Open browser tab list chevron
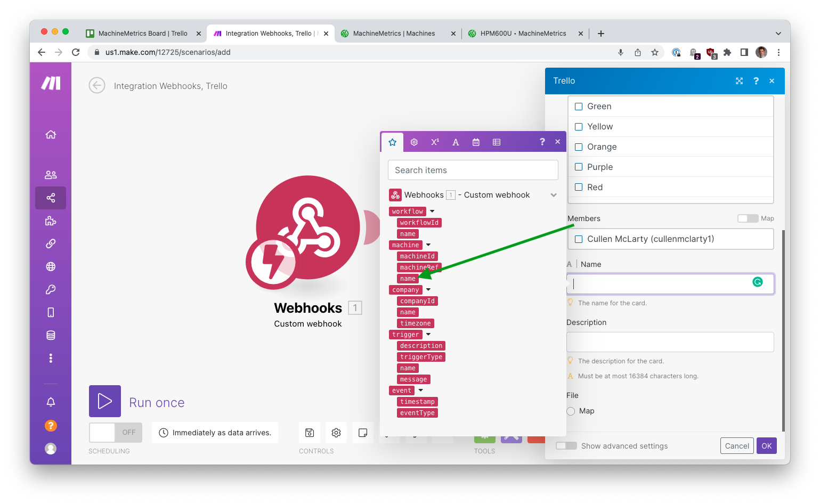820x504 pixels. pos(778,34)
